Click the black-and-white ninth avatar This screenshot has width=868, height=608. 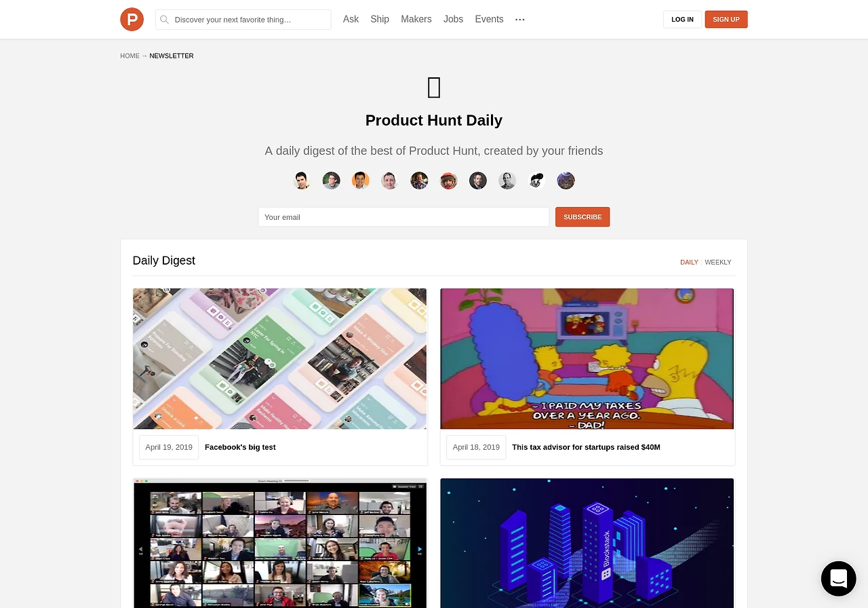[537, 180]
